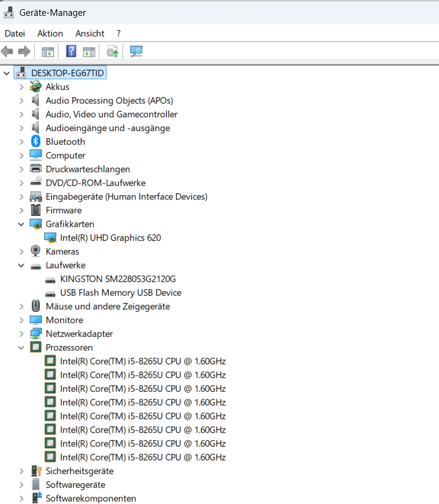Viewport: 439px width, 504px height.
Task: Collapse the Prozessoren category
Action: click(x=21, y=347)
